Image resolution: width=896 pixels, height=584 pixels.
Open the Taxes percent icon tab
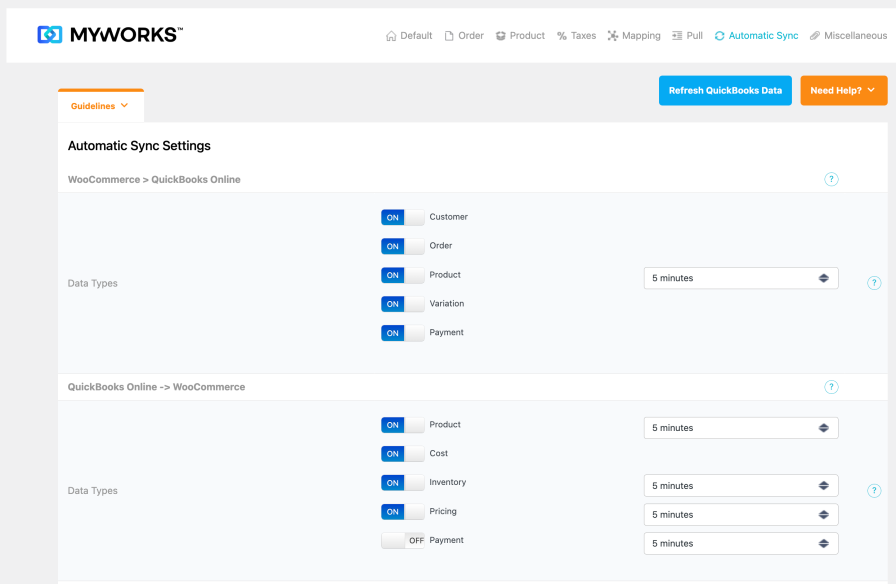[x=576, y=36]
